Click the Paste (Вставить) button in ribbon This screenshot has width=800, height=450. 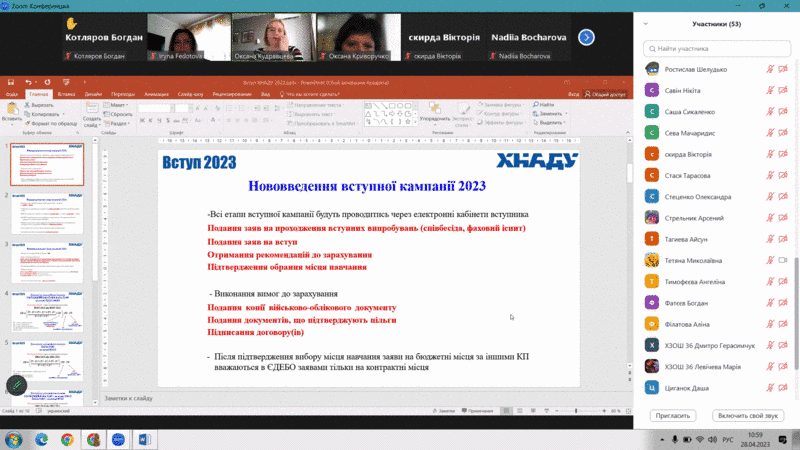(x=12, y=111)
